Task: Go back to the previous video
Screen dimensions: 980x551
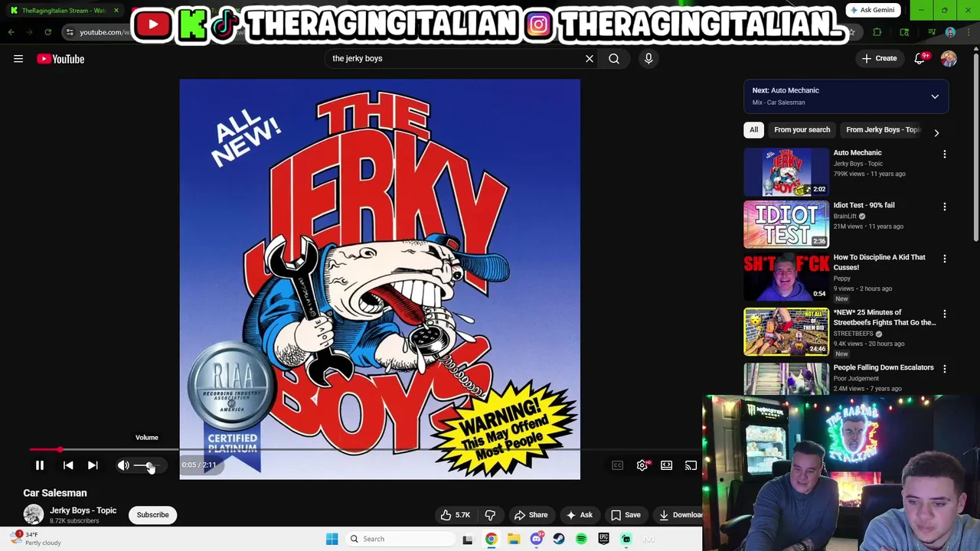Action: tap(68, 465)
